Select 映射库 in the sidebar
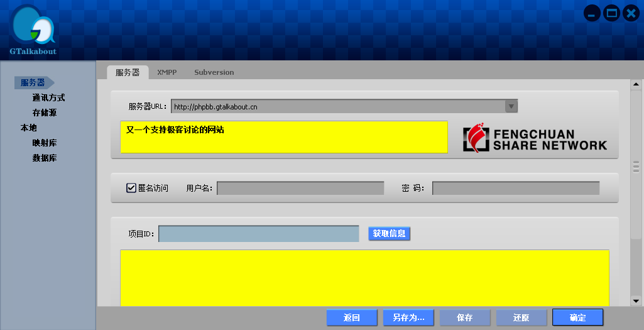The width and height of the screenshot is (644, 330). coord(45,143)
